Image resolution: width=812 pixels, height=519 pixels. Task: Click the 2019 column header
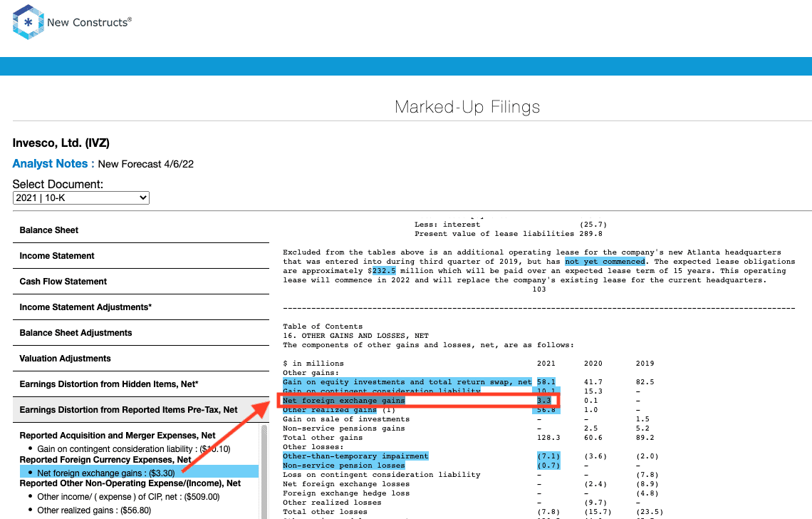tap(645, 364)
